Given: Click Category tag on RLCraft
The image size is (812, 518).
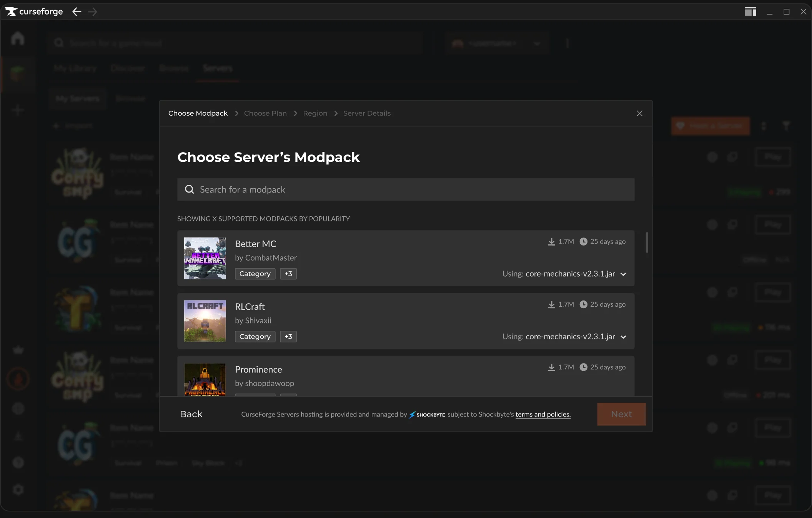Looking at the screenshot, I should coord(255,336).
